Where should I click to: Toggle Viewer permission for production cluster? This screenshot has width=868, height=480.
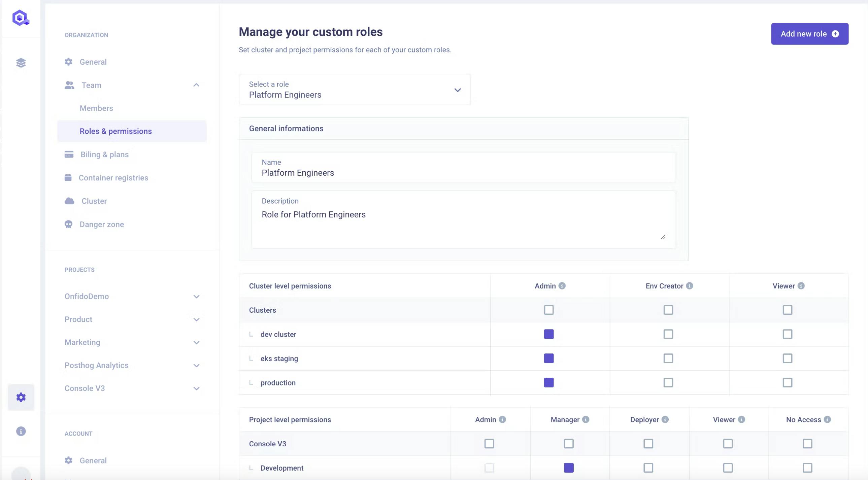click(787, 382)
